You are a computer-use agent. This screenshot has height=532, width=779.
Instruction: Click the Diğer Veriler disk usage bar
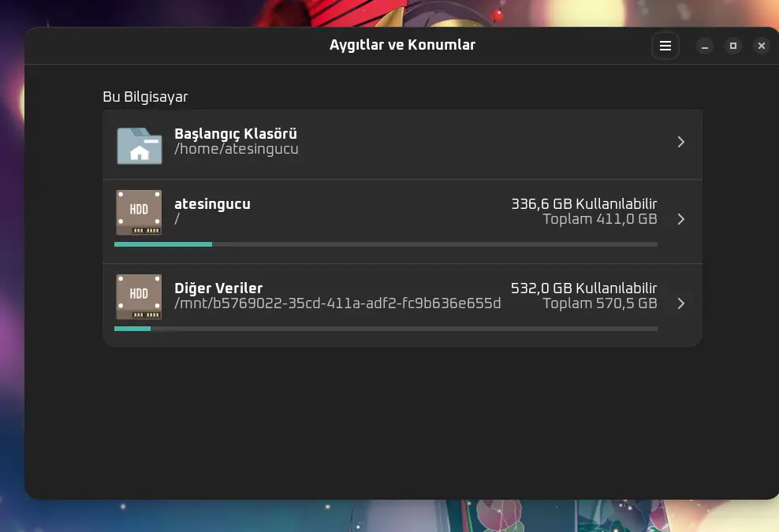386,329
